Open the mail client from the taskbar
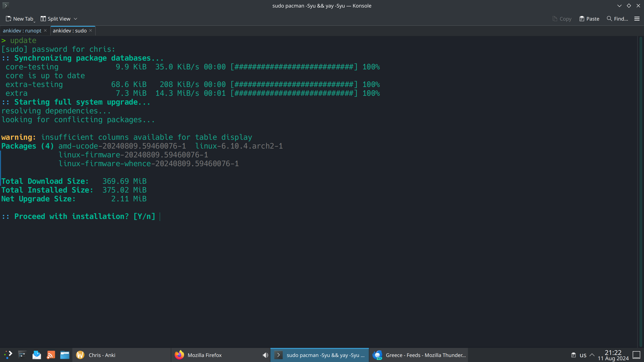The width and height of the screenshot is (644, 362). click(37, 355)
